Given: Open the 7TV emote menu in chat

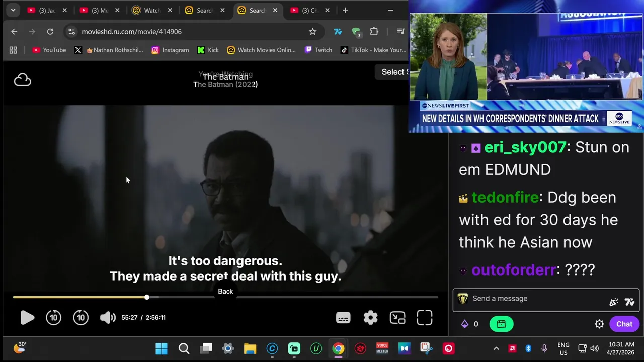Looking at the screenshot, I should 629,302.
